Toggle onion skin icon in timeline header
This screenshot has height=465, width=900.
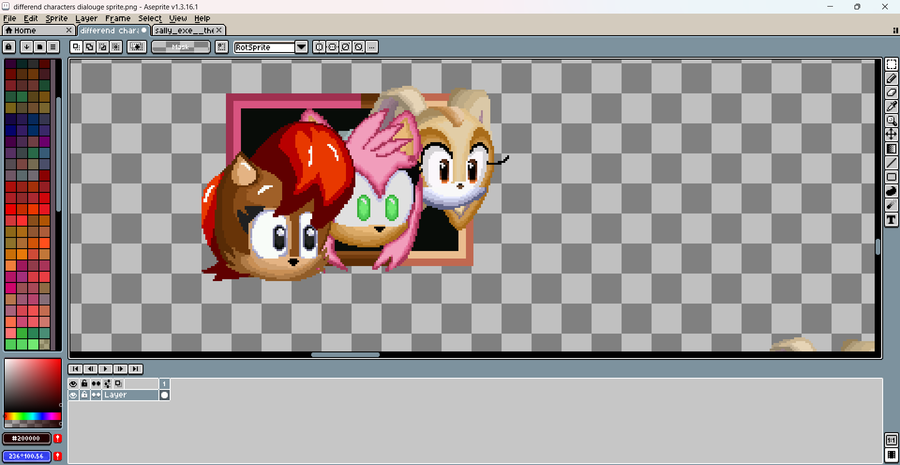[x=118, y=383]
